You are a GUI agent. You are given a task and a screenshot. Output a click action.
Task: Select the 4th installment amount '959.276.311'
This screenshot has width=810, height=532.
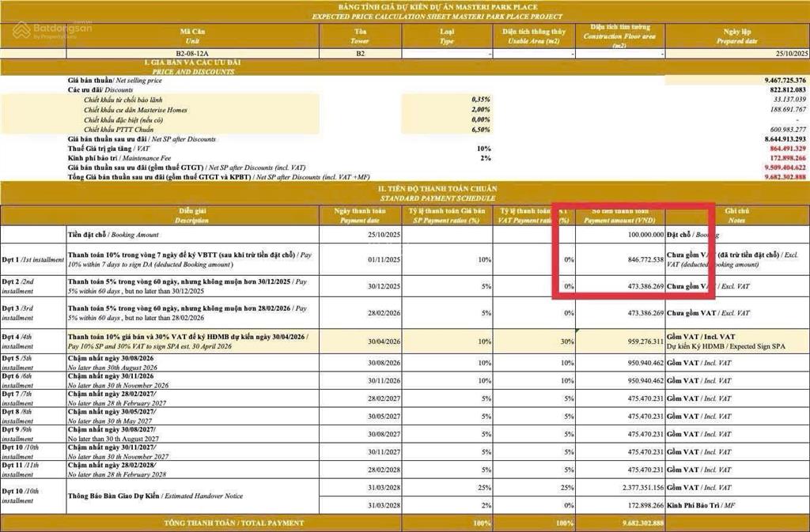(x=645, y=341)
